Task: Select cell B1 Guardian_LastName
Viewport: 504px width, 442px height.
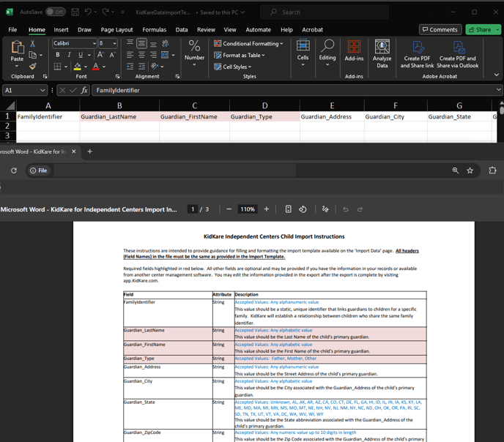Action: point(119,116)
